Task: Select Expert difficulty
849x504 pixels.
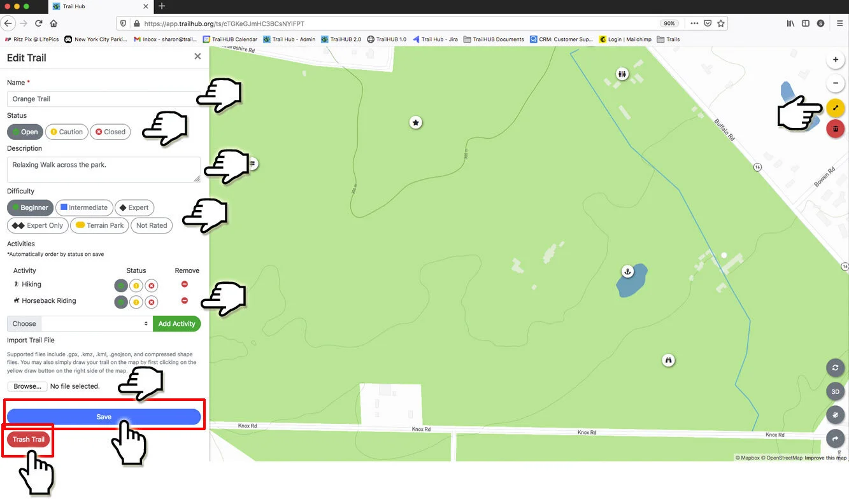Action: coord(134,207)
